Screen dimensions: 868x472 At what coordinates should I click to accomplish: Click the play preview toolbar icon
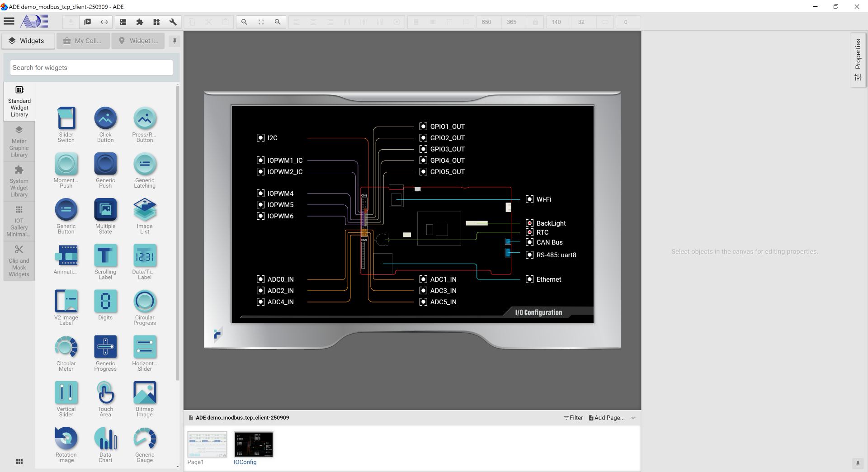click(88, 22)
